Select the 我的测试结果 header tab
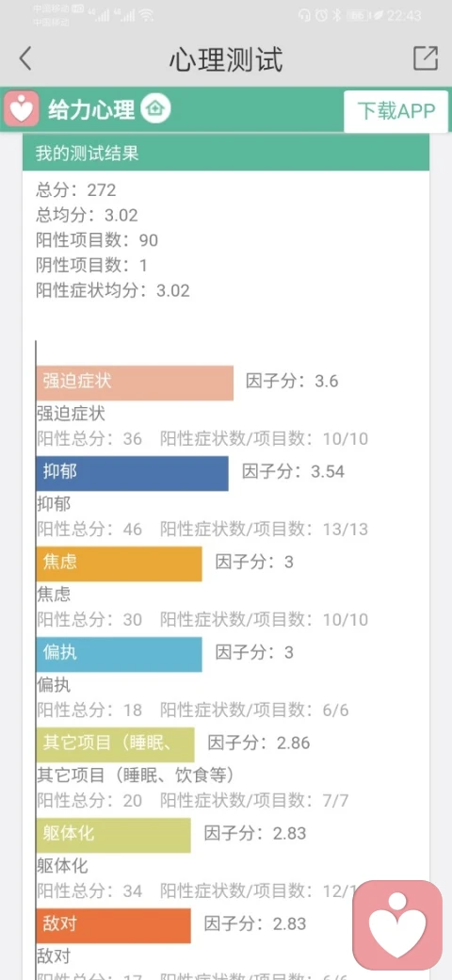Image resolution: width=452 pixels, height=980 pixels. click(x=226, y=153)
